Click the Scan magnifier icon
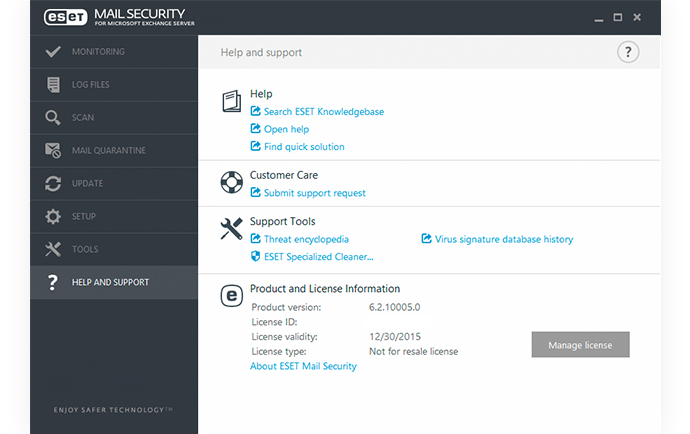The image size is (690, 434). click(53, 118)
